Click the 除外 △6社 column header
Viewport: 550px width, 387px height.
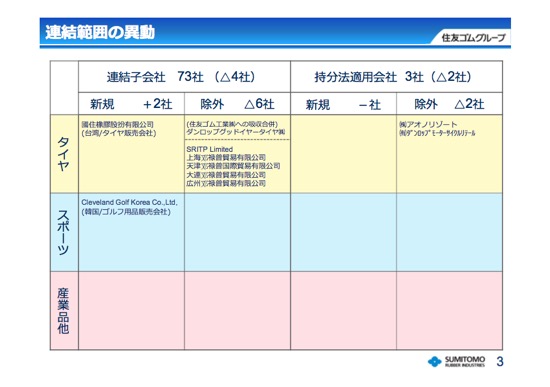coord(237,104)
